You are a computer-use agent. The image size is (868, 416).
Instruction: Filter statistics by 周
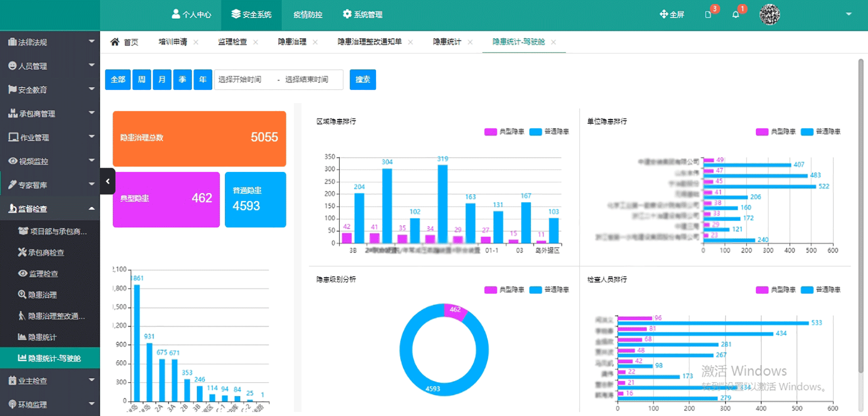[x=142, y=80]
